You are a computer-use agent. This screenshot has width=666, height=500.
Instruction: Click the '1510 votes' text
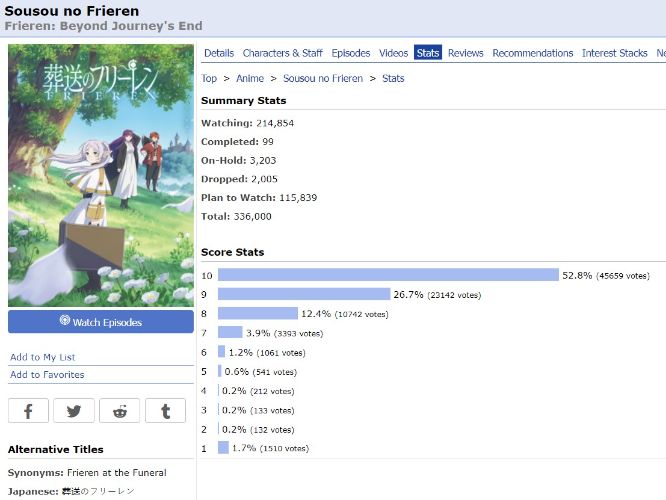(x=284, y=448)
